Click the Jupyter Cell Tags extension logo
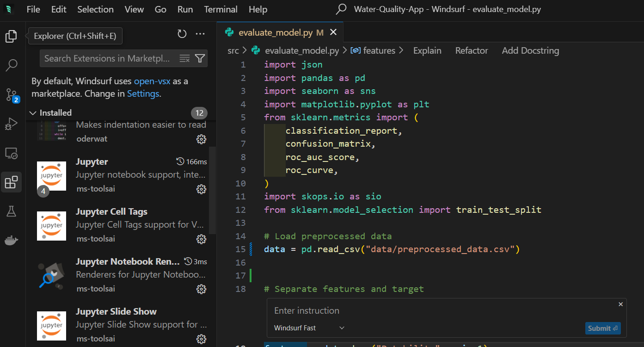This screenshot has width=644, height=347. [x=51, y=226]
